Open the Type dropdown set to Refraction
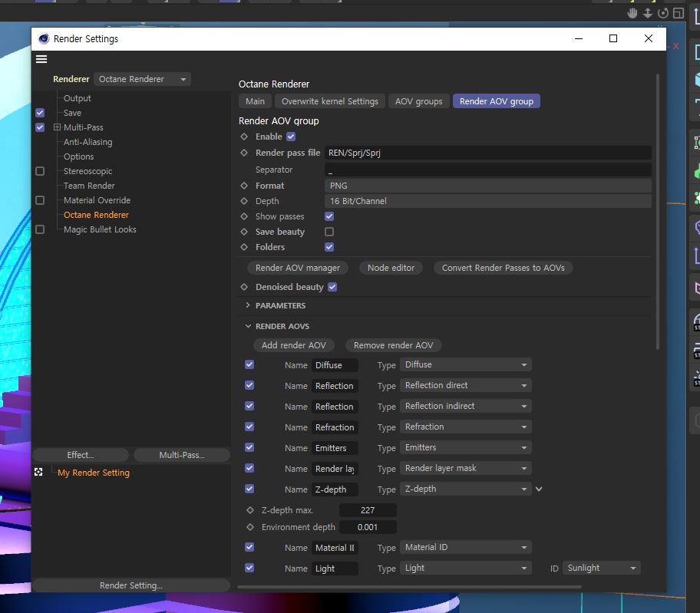This screenshot has width=700, height=613. (466, 427)
